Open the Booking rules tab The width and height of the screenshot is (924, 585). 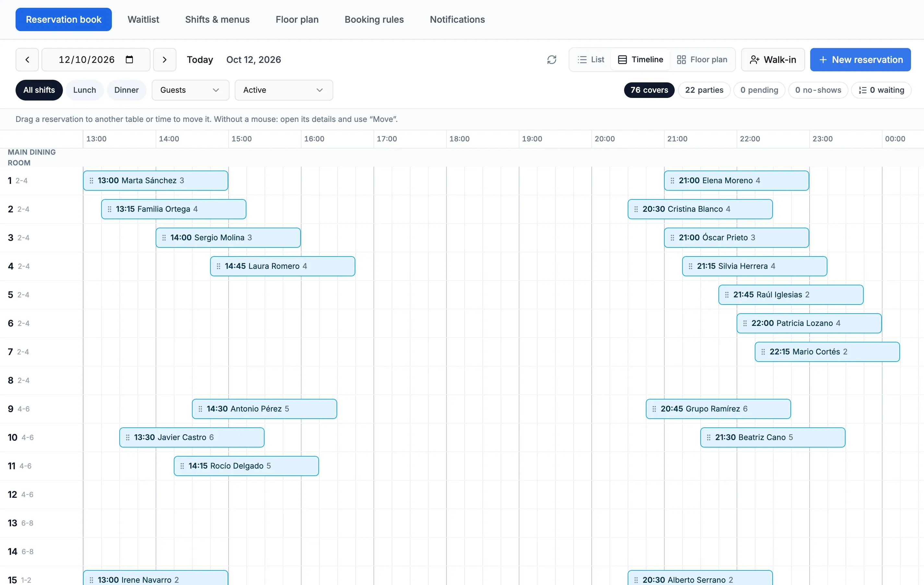[x=374, y=19]
